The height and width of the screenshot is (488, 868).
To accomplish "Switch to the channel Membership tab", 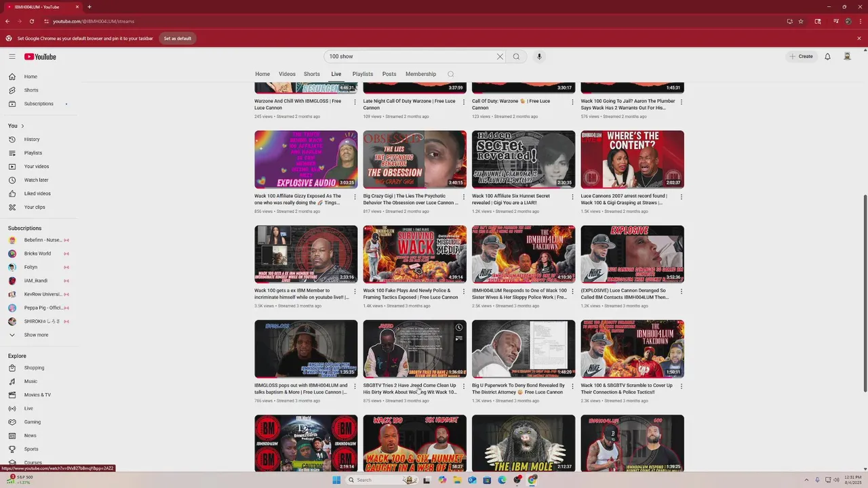I will pos(421,74).
